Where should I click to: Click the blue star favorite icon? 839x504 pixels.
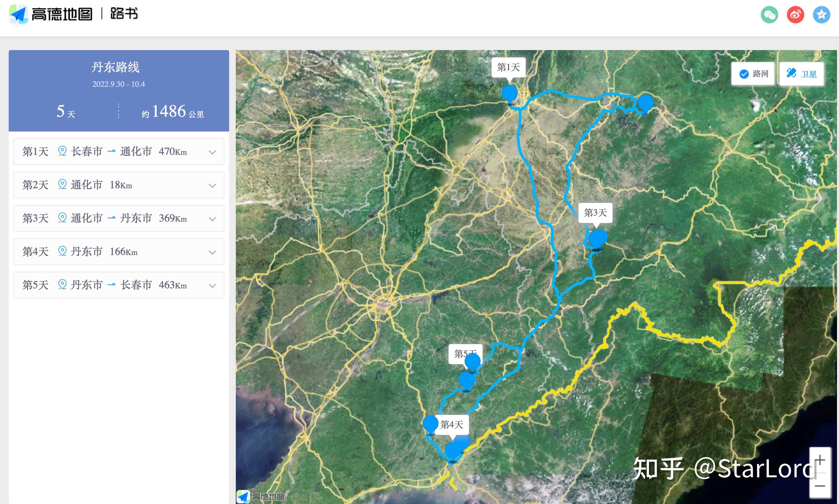pyautogui.click(x=821, y=15)
